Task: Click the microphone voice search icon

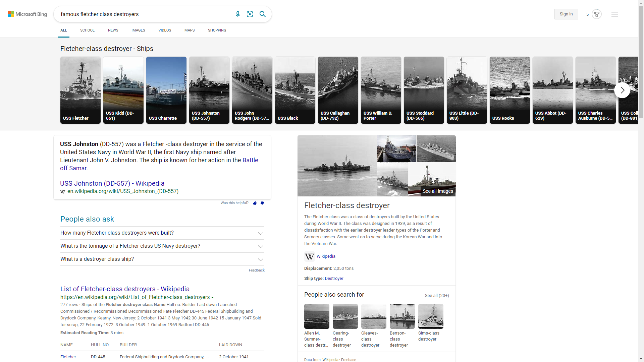Action: pos(237,14)
